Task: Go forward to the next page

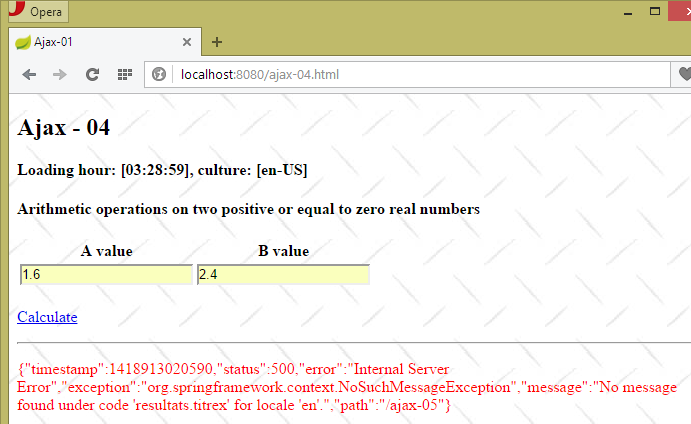Action: tap(60, 75)
